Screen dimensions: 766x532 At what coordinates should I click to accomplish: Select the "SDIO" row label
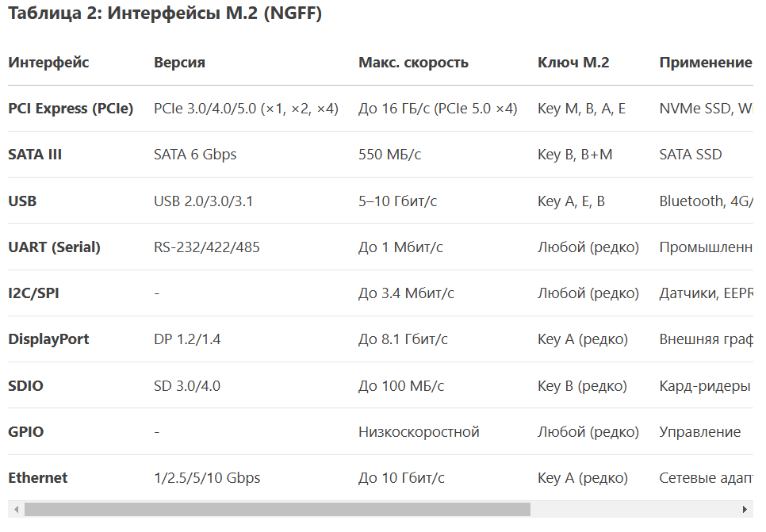[x=25, y=386]
